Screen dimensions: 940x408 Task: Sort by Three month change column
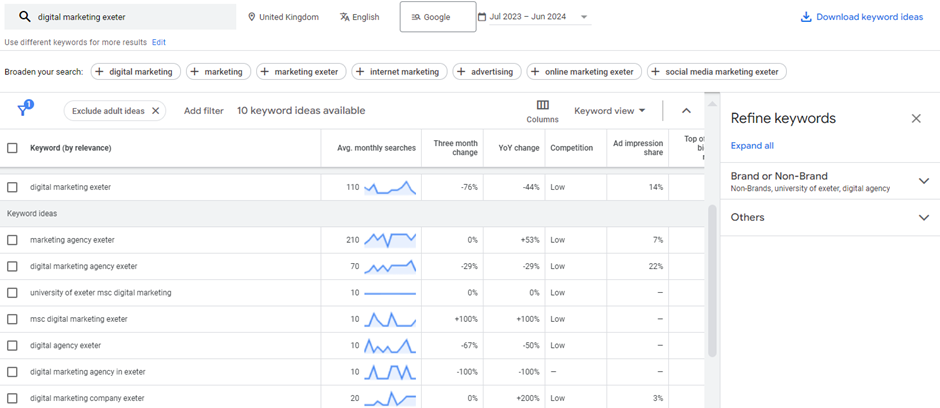(456, 148)
